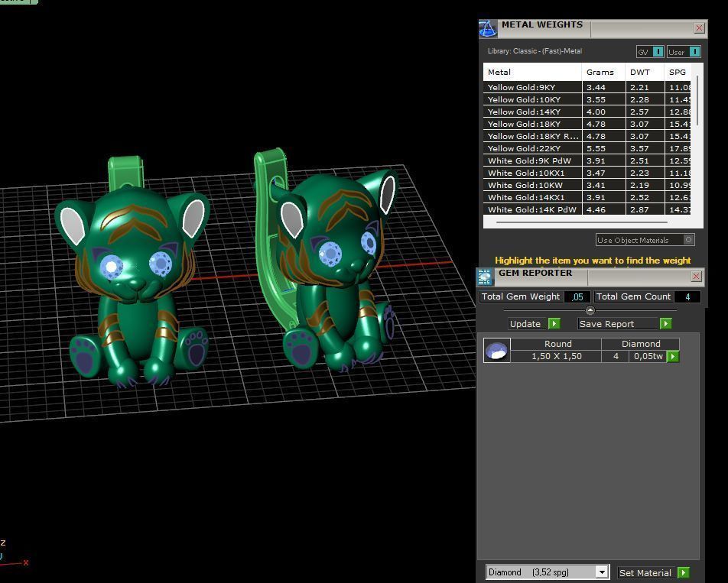
Task: Click the Total Gem Weight value field
Action: [x=577, y=296]
